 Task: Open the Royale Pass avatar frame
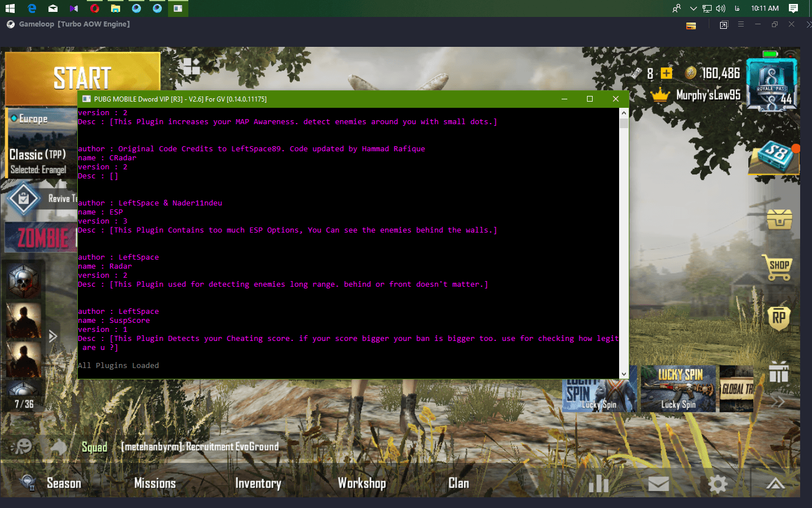[771, 84]
